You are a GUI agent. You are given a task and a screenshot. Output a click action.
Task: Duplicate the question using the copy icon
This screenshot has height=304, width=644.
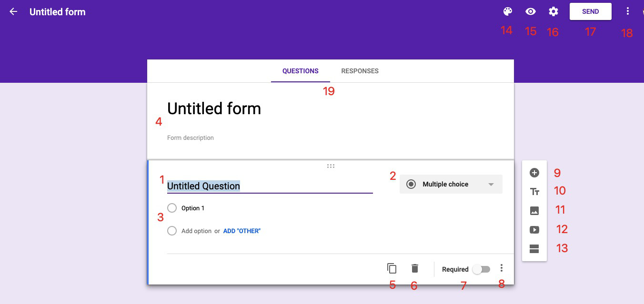(391, 268)
